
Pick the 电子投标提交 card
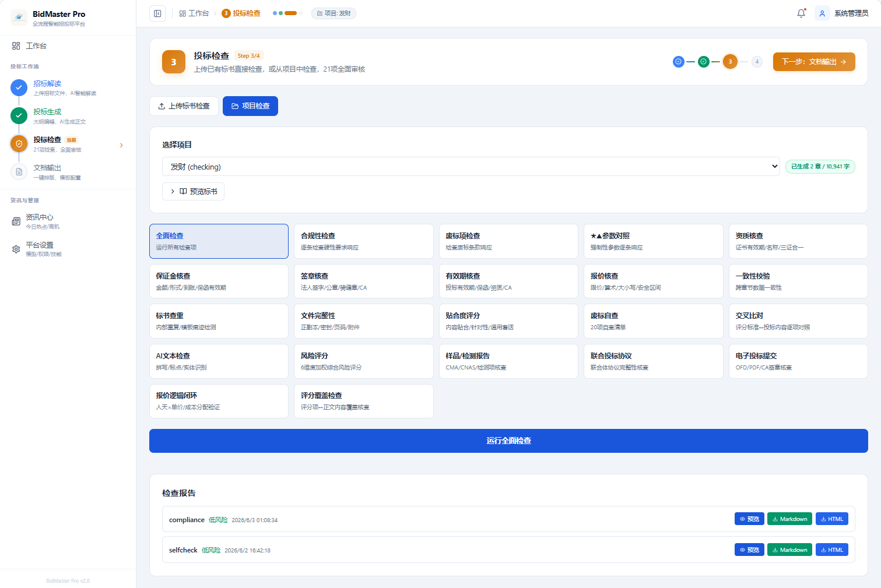coord(798,361)
